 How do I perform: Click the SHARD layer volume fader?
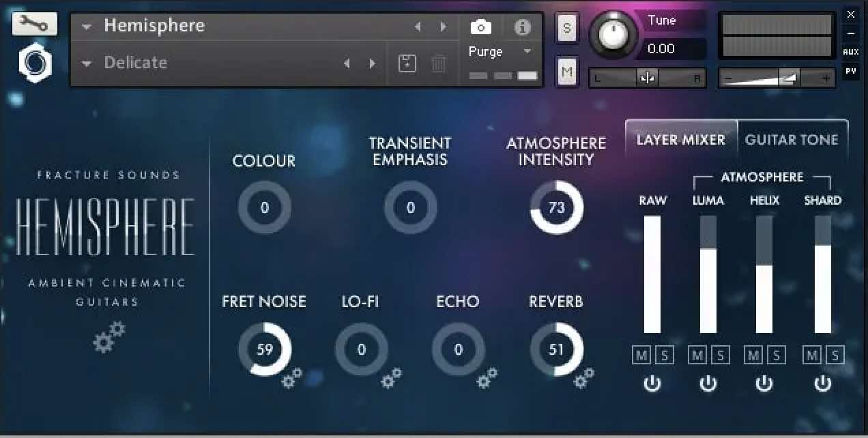[823, 274]
